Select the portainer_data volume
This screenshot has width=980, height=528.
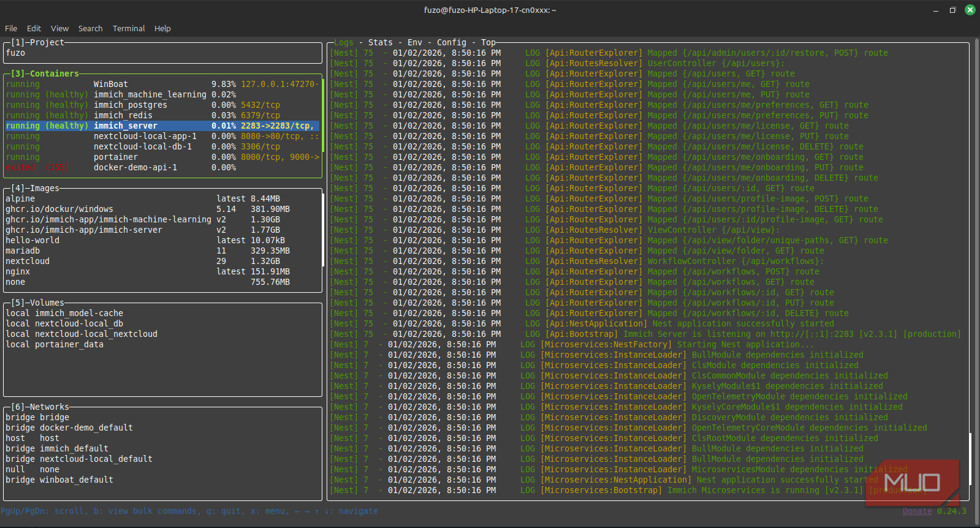162,344
